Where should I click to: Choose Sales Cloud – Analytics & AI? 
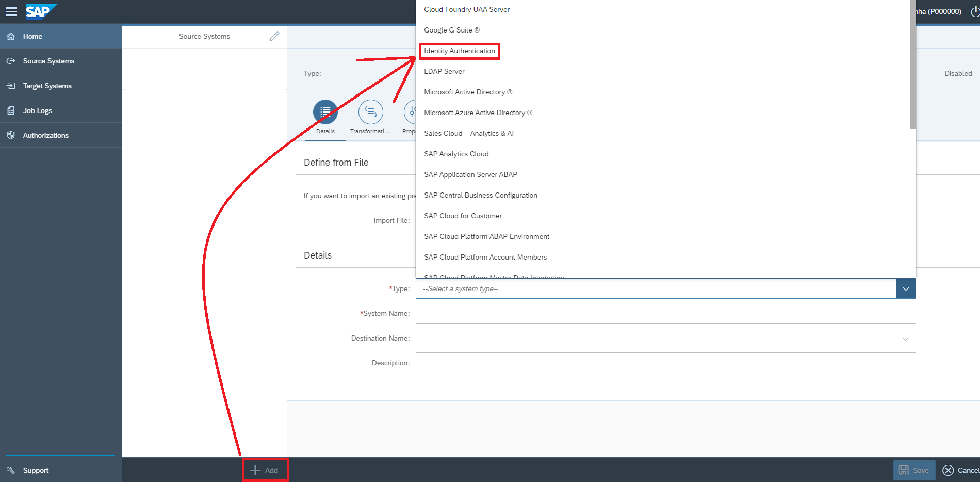click(x=663, y=133)
